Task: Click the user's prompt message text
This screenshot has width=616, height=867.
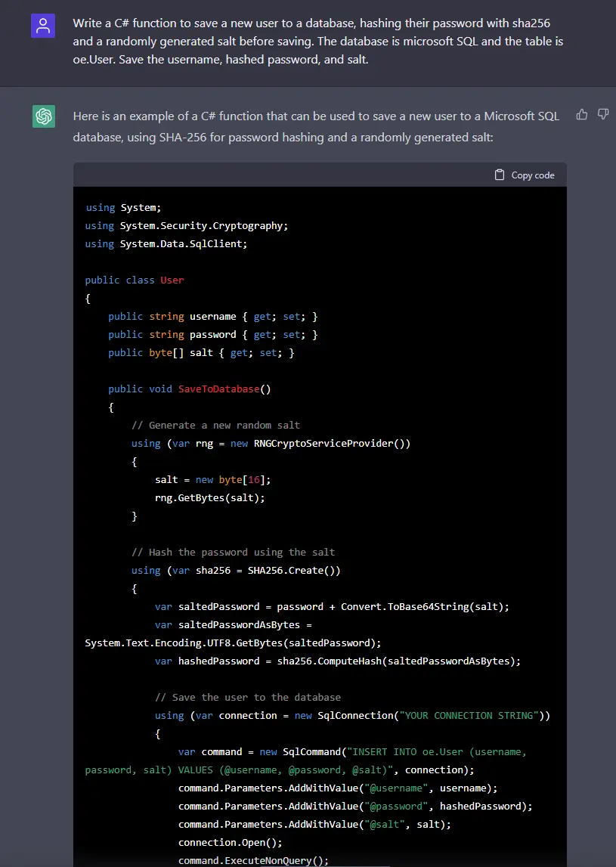Action: pos(317,41)
